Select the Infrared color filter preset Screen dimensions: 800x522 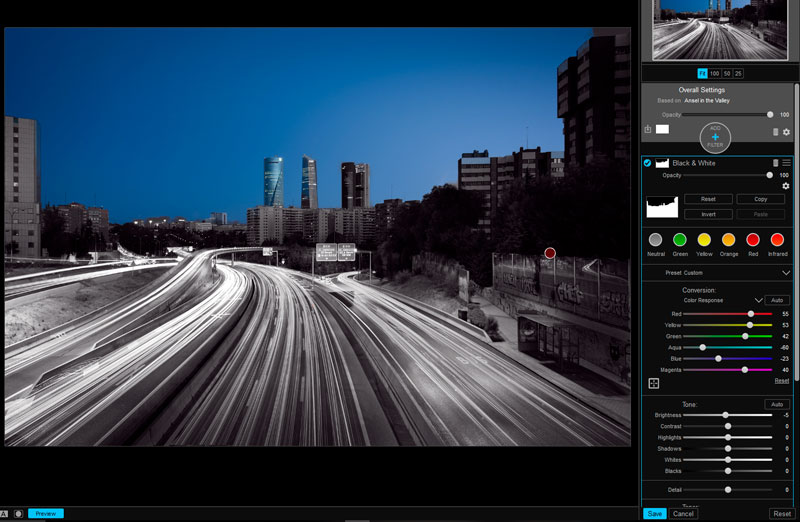tap(777, 240)
